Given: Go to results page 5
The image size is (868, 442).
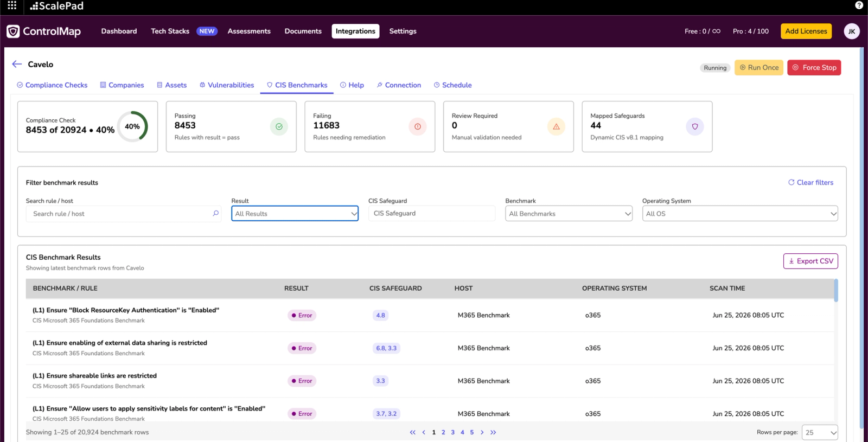Looking at the screenshot, I should (x=472, y=432).
